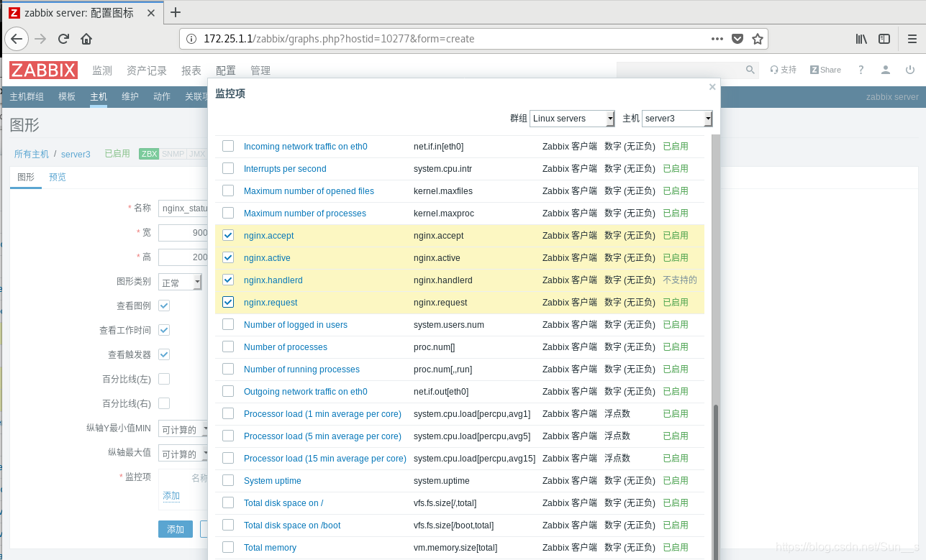
Task: Open the 所有主机 breadcrumb link
Action: tap(32, 154)
